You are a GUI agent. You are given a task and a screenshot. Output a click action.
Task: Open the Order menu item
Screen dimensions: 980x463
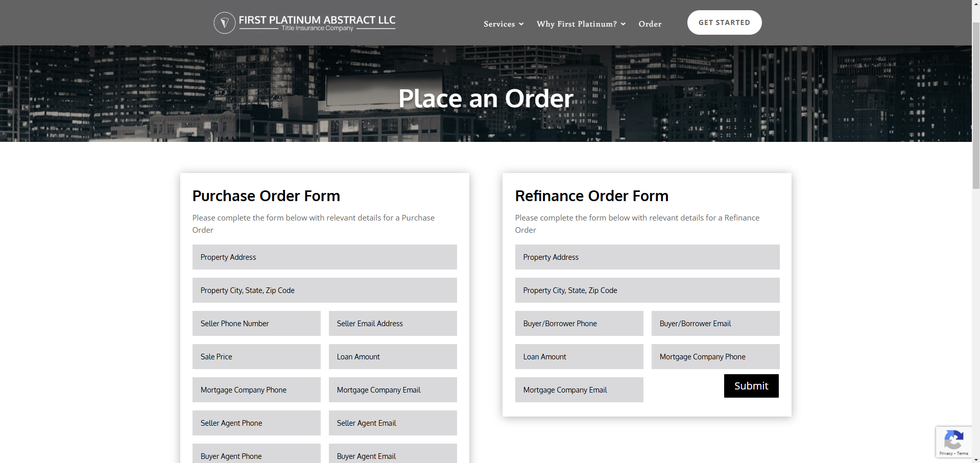pos(650,24)
